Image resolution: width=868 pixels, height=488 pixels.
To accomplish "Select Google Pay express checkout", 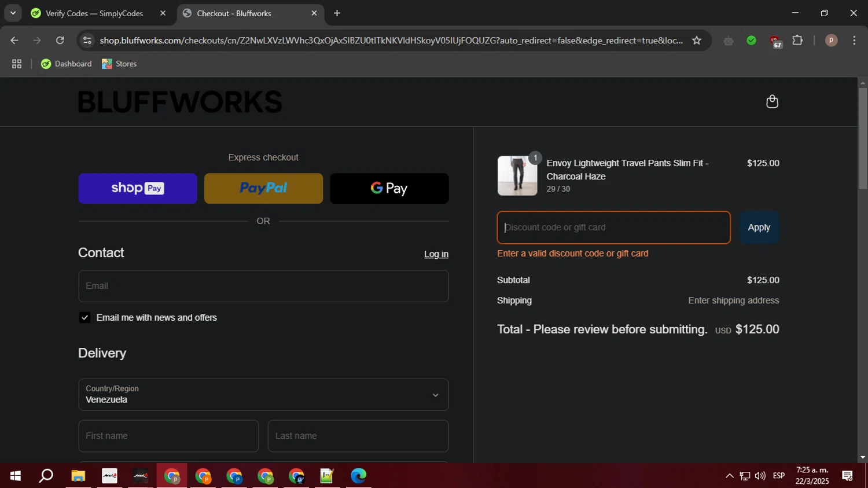I will point(389,188).
